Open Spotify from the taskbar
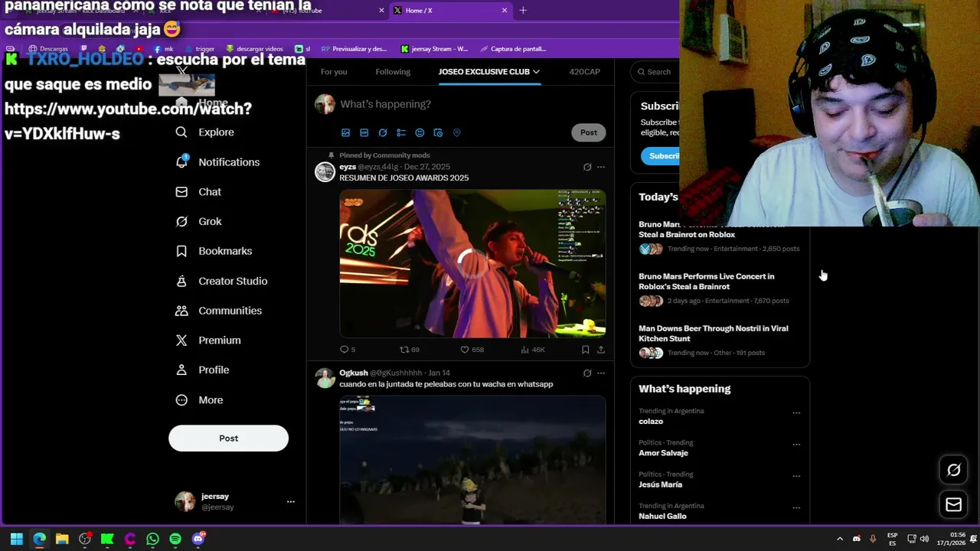 point(175,539)
